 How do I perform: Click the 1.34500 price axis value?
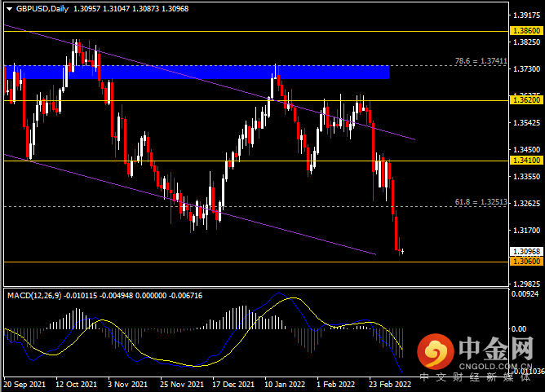pos(527,150)
